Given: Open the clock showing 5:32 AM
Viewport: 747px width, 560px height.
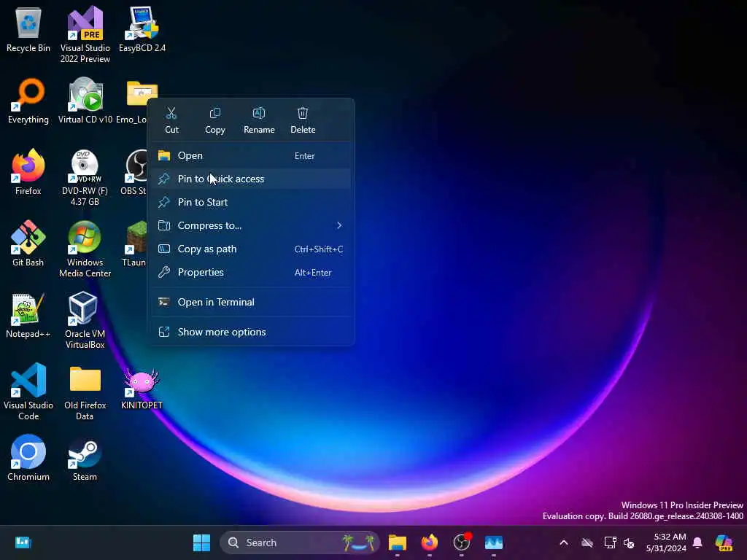Looking at the screenshot, I should 666,542.
